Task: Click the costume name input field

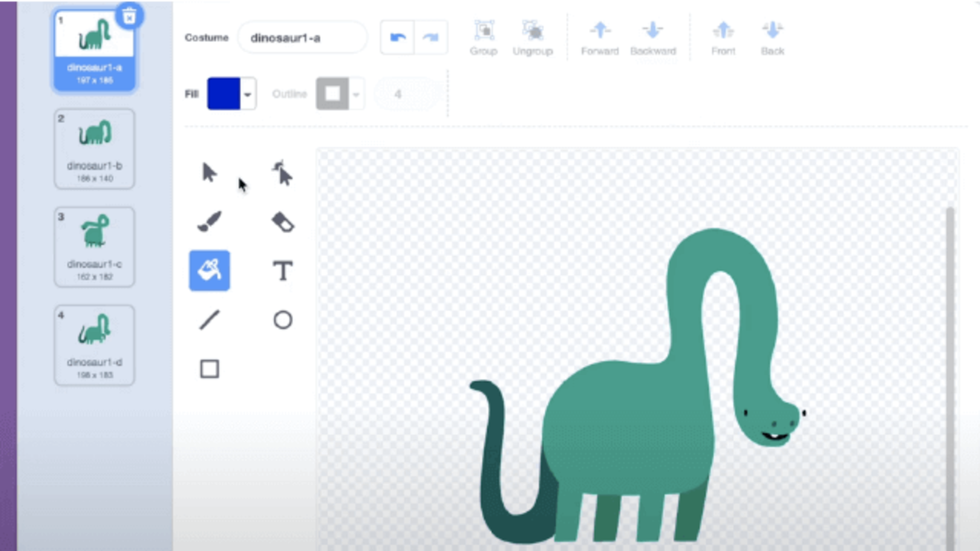Action: (x=302, y=38)
